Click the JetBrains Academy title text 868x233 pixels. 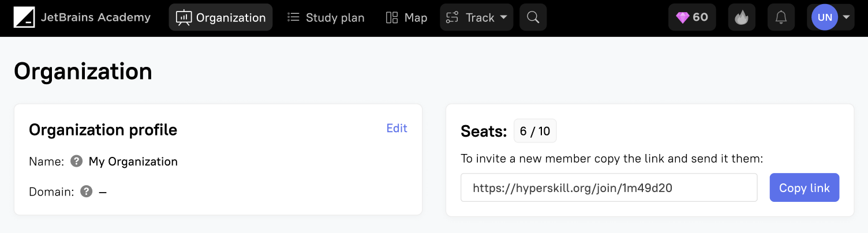tap(96, 18)
